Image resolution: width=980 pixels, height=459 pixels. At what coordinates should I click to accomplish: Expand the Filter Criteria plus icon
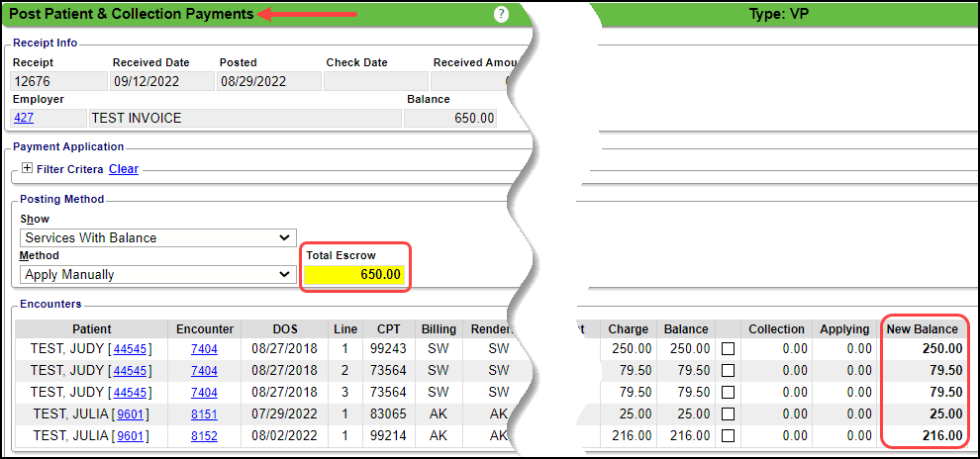27,169
